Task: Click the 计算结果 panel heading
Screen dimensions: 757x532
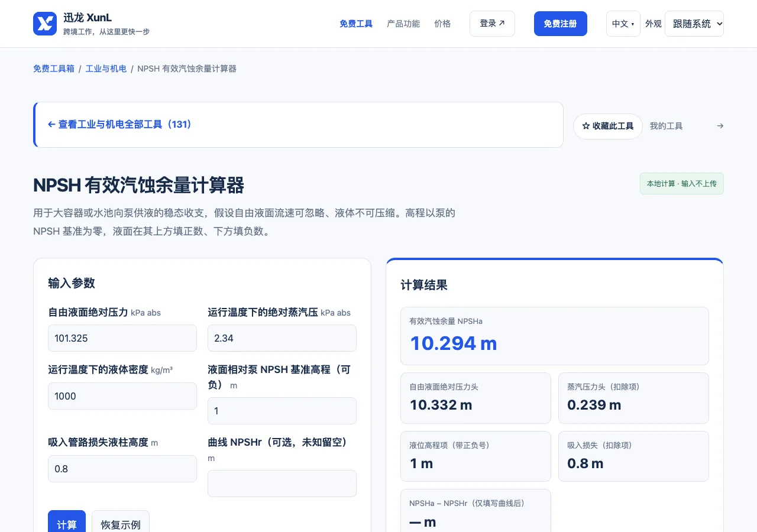Action: point(424,285)
